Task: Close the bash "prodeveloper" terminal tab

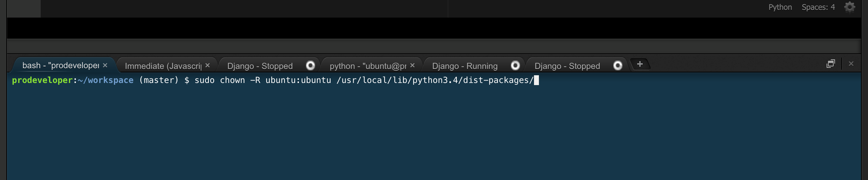Action: pos(105,65)
